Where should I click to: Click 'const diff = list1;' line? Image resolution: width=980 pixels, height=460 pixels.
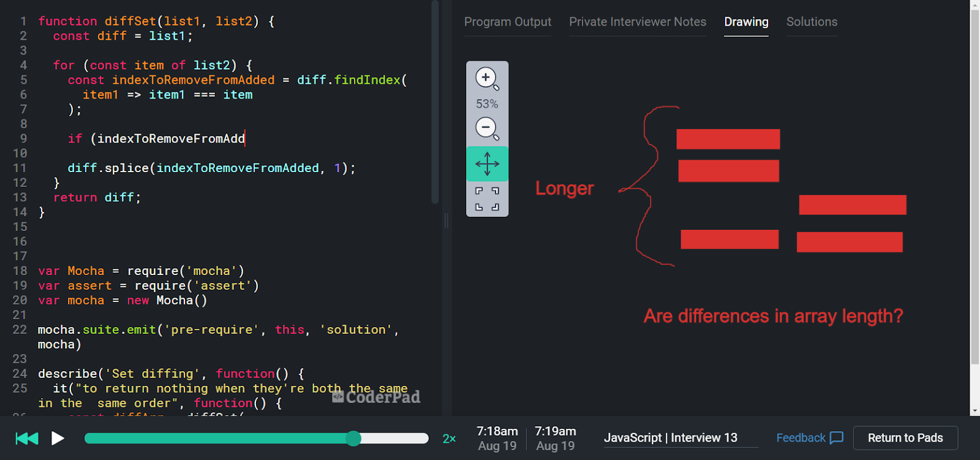pyautogui.click(x=123, y=36)
